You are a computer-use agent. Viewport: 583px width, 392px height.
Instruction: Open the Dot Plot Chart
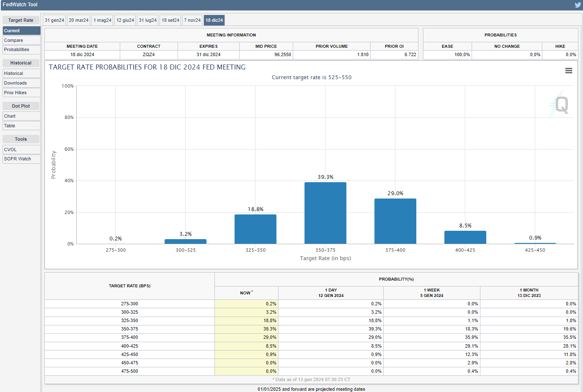pyautogui.click(x=21, y=116)
